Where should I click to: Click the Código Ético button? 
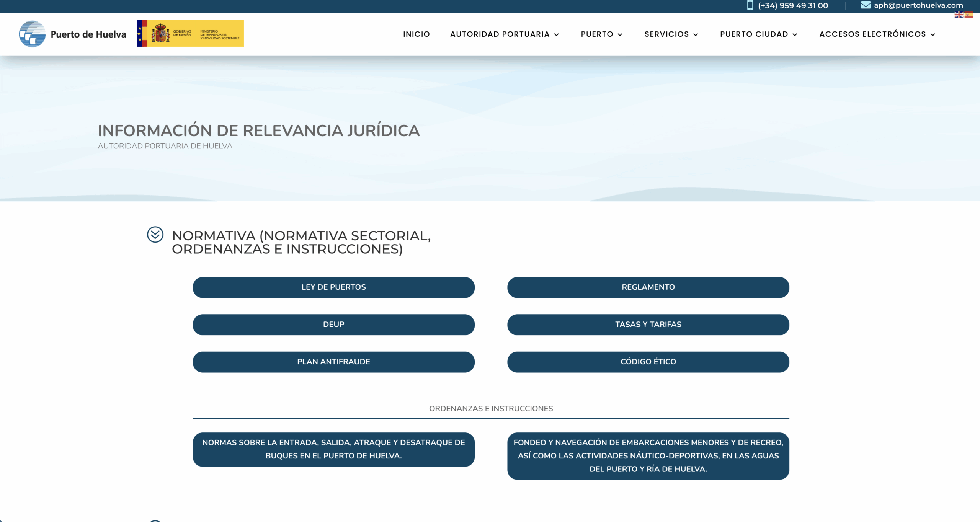click(x=648, y=362)
